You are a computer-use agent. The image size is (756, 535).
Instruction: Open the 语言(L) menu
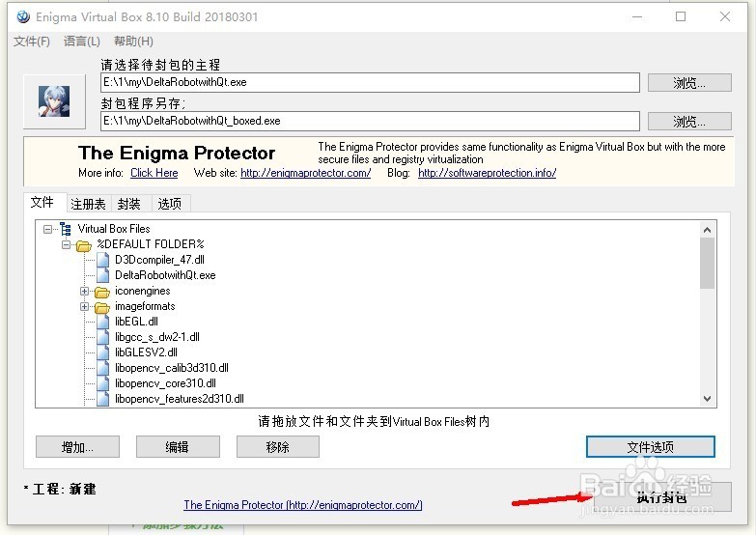tap(81, 42)
